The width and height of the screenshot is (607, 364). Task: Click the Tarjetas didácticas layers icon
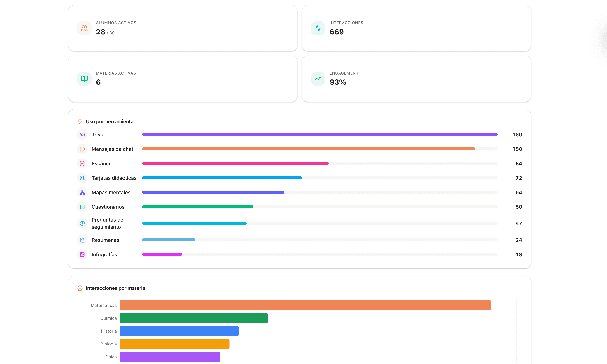click(82, 178)
